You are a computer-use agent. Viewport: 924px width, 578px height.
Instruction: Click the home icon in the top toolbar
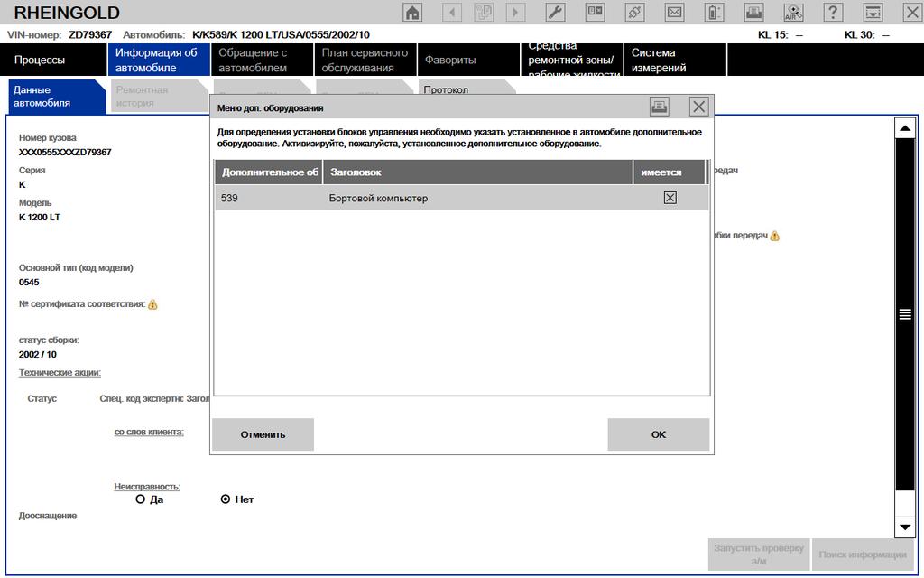(412, 13)
